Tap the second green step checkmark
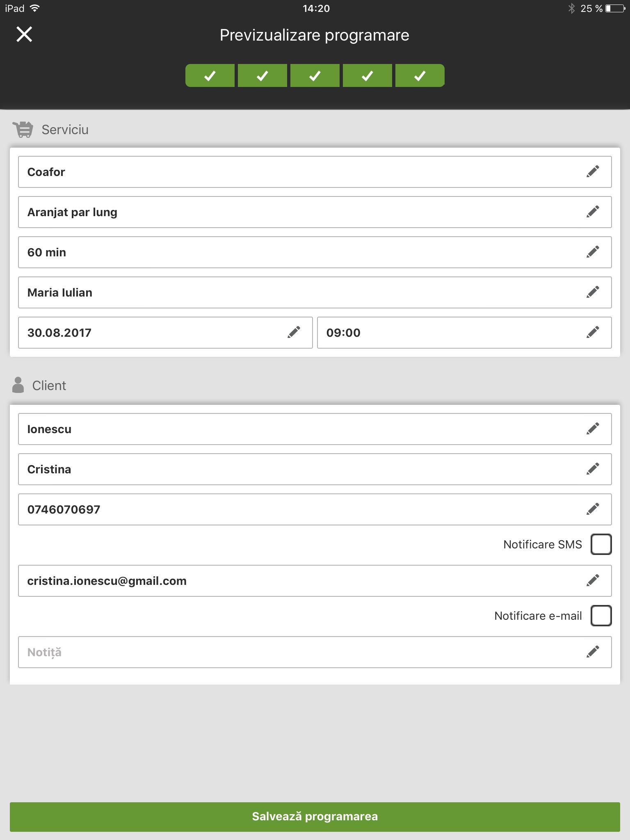This screenshot has height=840, width=630. click(262, 75)
